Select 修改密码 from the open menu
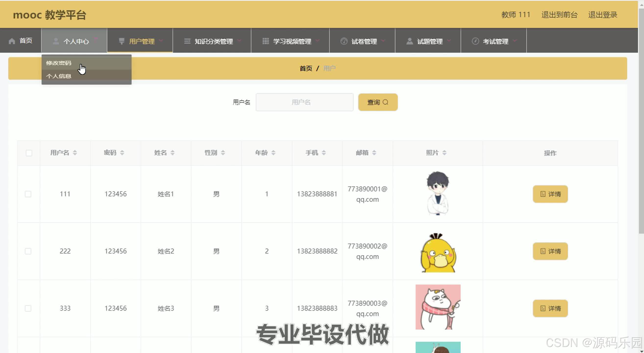The width and height of the screenshot is (644, 353). 59,63
